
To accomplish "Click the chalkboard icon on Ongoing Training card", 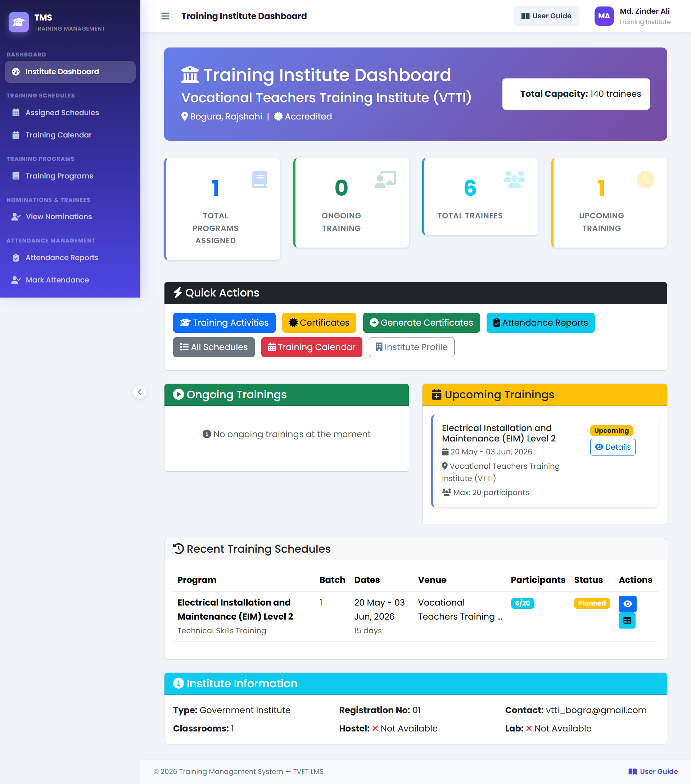I will coord(385,180).
